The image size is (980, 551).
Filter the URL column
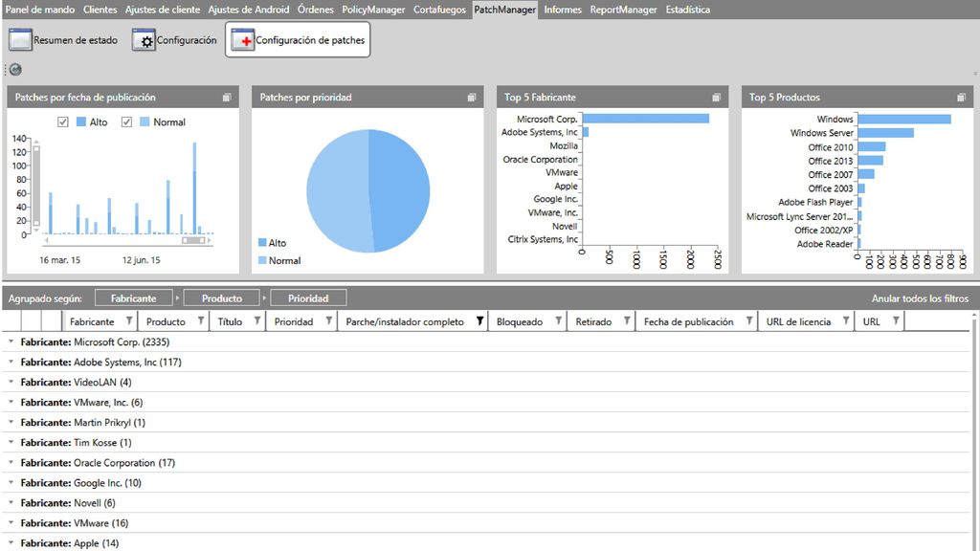click(x=896, y=320)
